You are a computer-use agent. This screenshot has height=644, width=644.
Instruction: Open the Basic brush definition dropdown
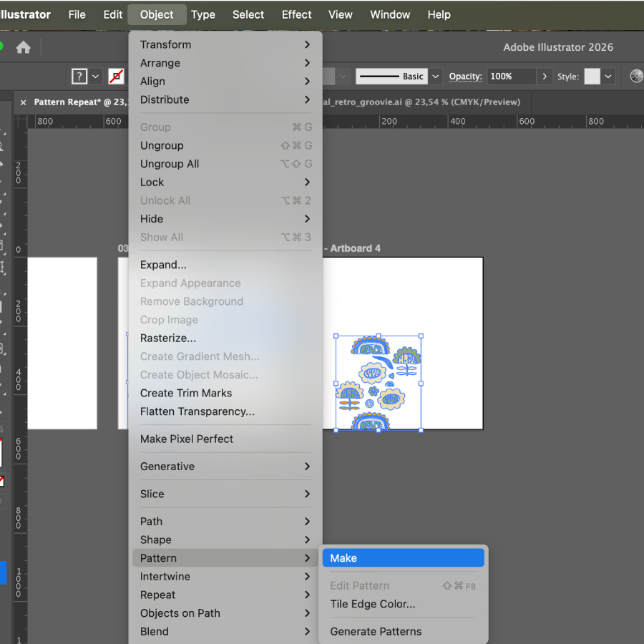pos(435,77)
